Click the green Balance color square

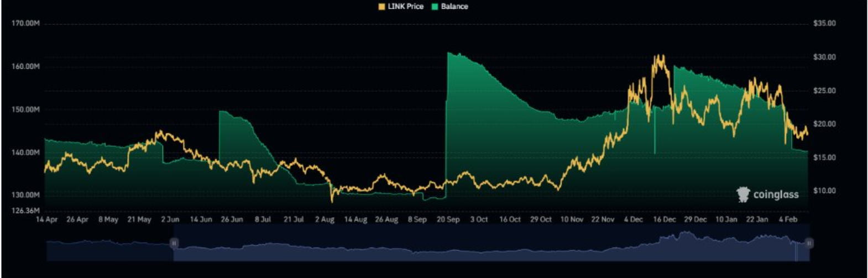click(435, 7)
